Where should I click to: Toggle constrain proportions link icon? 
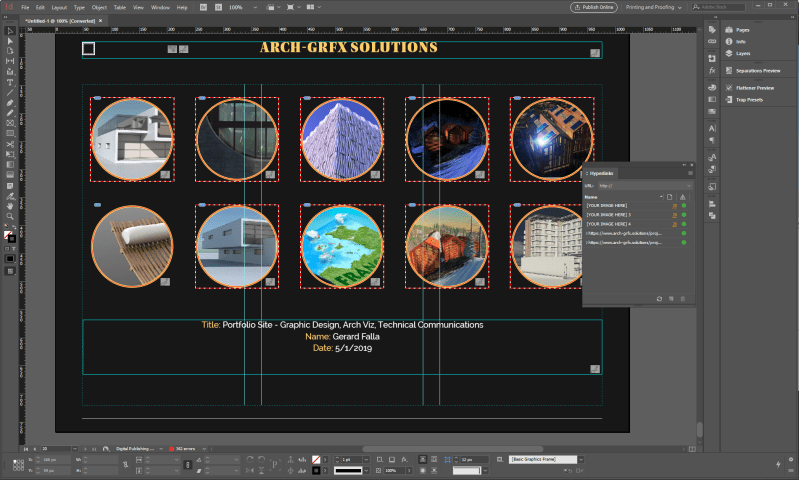[125, 465]
